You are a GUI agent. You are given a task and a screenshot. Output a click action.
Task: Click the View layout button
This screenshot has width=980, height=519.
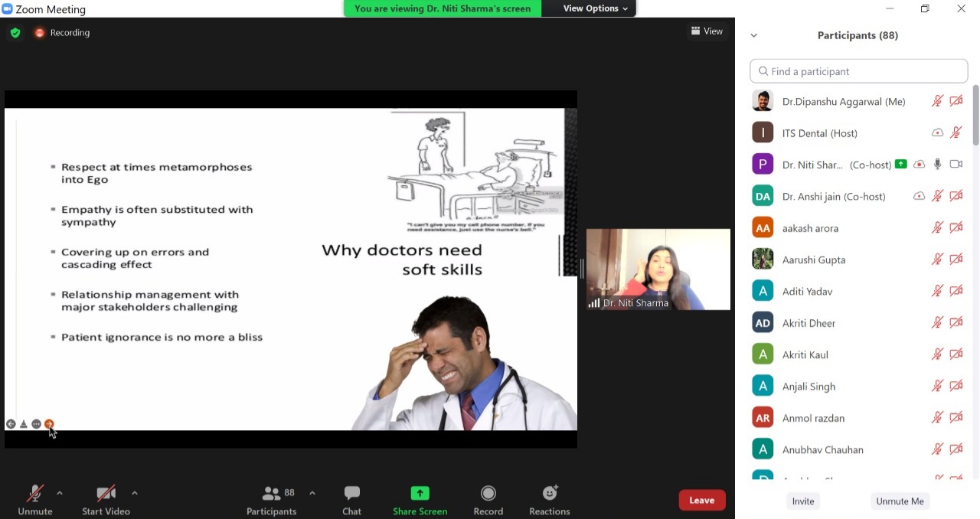pyautogui.click(x=707, y=31)
